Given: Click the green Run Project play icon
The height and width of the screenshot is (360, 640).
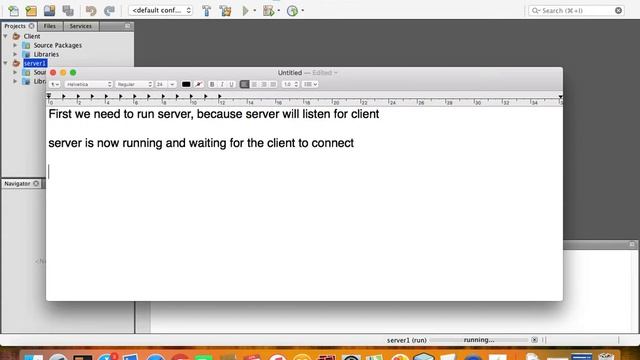Looking at the screenshot, I should [245, 11].
